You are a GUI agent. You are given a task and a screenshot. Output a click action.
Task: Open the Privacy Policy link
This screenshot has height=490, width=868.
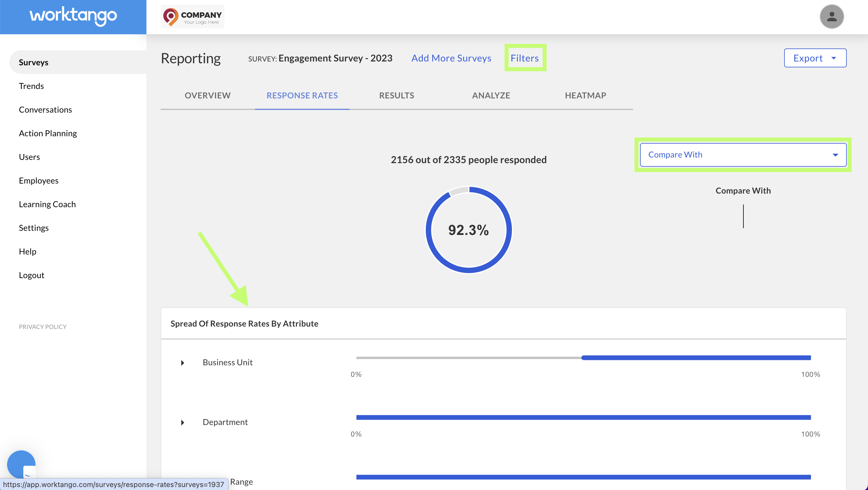click(x=43, y=327)
